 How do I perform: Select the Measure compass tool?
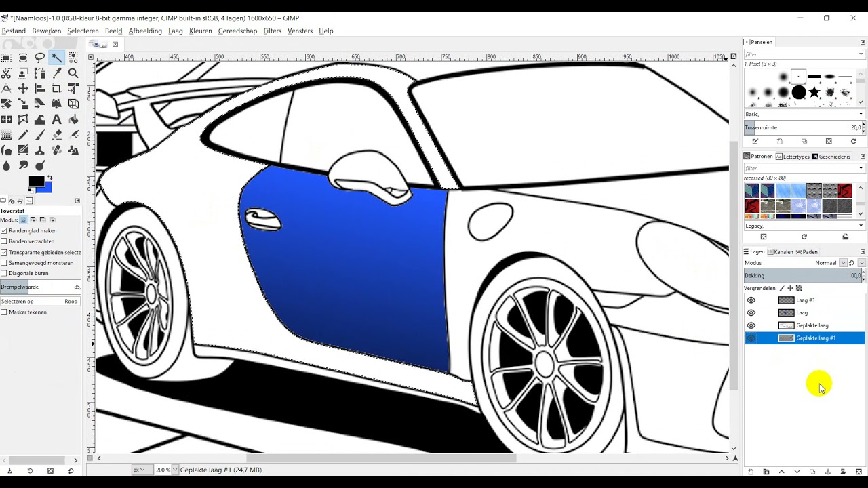pyautogui.click(x=6, y=89)
